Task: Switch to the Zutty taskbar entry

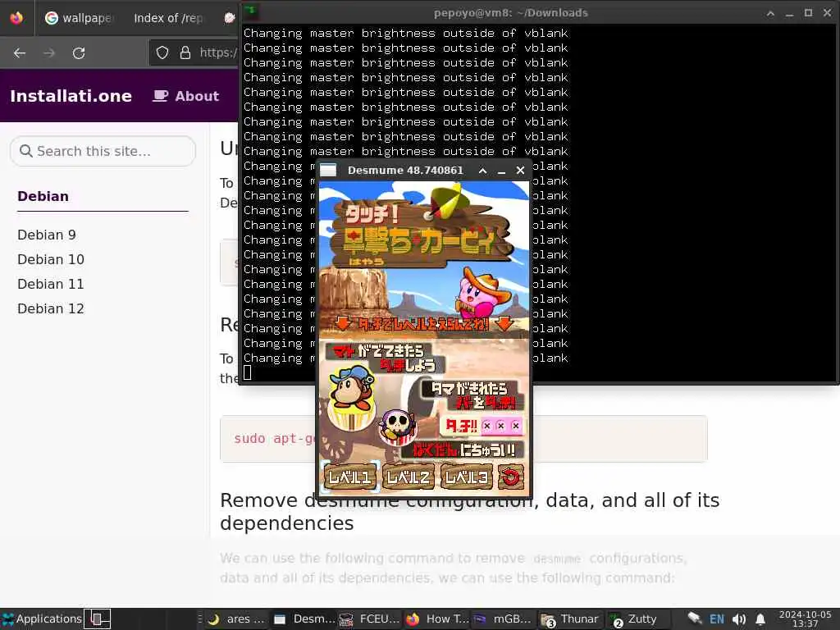Action: click(x=634, y=619)
